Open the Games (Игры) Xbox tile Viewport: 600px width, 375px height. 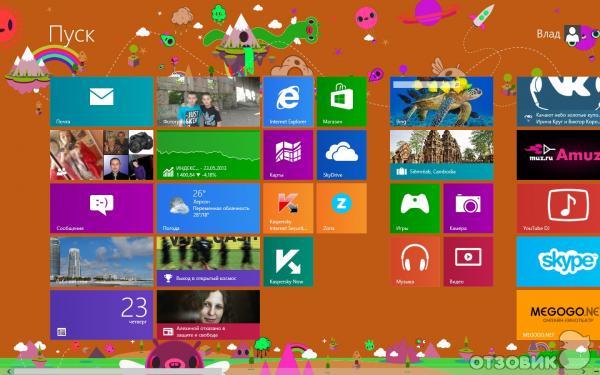(415, 208)
